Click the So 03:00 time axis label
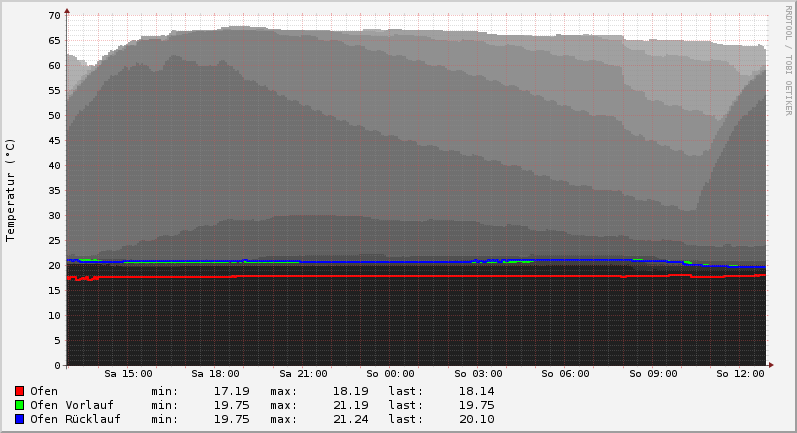This screenshot has width=797, height=433. pos(478,374)
